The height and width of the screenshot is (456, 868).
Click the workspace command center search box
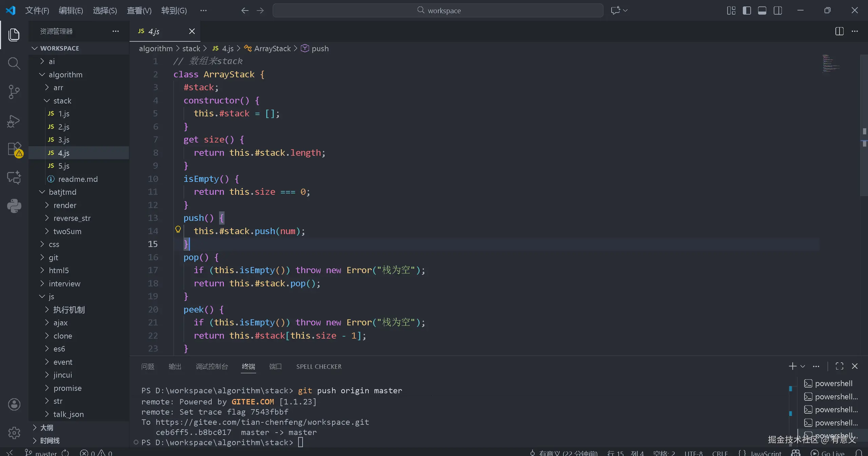pos(438,11)
